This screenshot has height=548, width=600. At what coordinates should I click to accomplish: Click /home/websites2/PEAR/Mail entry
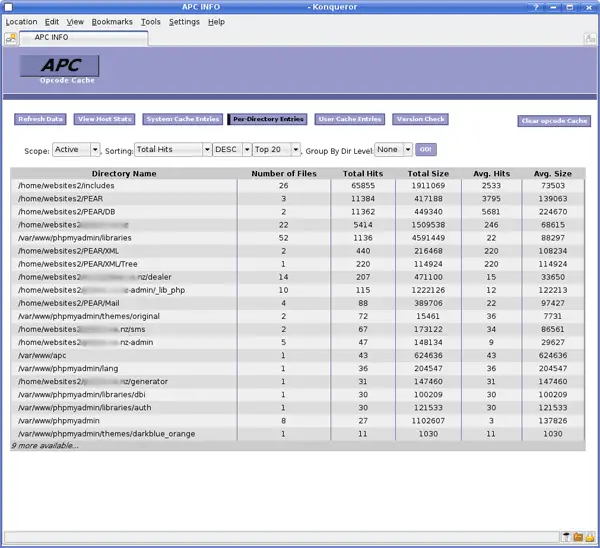coord(69,303)
